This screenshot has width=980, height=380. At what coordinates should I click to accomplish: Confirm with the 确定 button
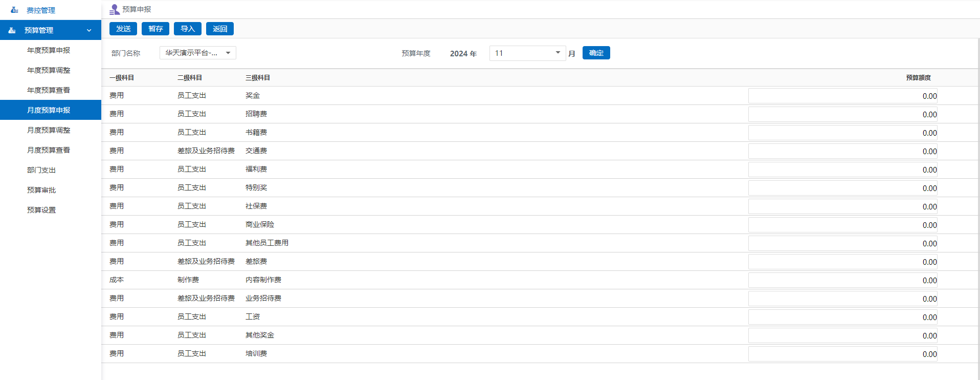[596, 53]
